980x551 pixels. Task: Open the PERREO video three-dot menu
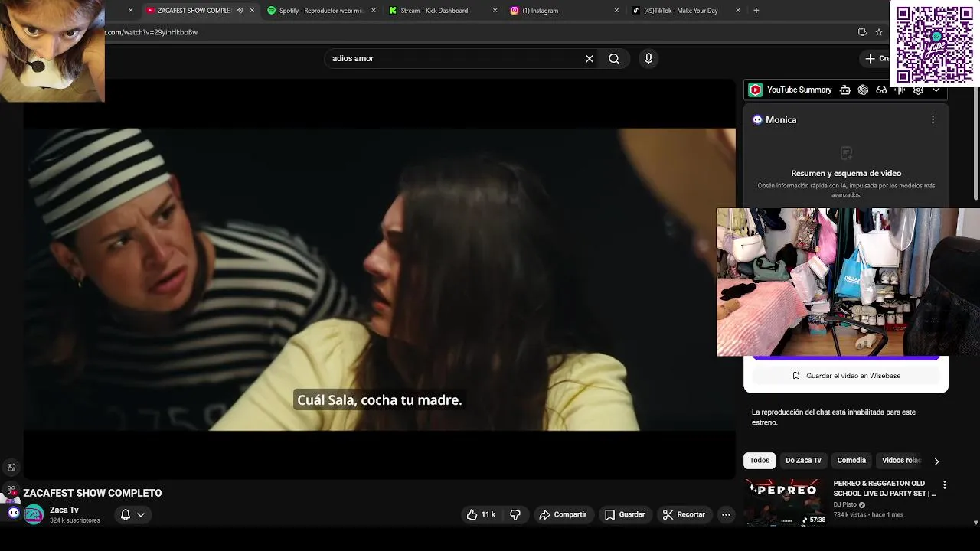(x=944, y=484)
